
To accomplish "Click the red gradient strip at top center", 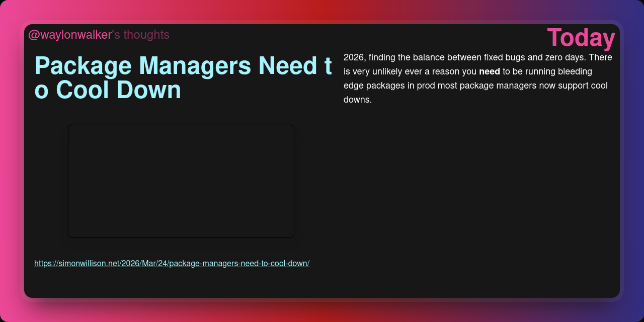I will click(322, 10).
